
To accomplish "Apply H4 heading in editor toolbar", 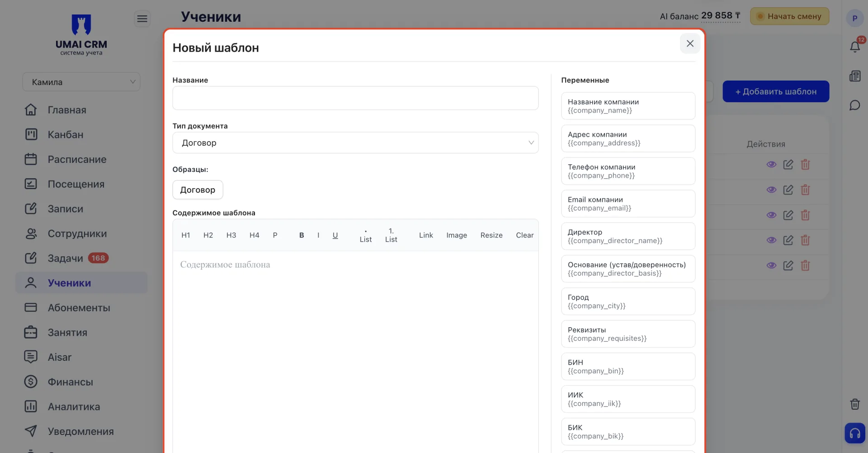I will point(255,235).
